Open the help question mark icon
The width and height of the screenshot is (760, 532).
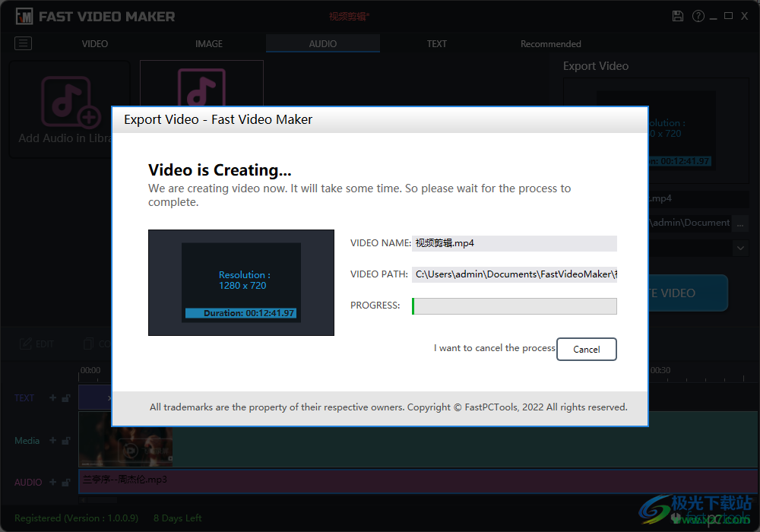coord(698,16)
